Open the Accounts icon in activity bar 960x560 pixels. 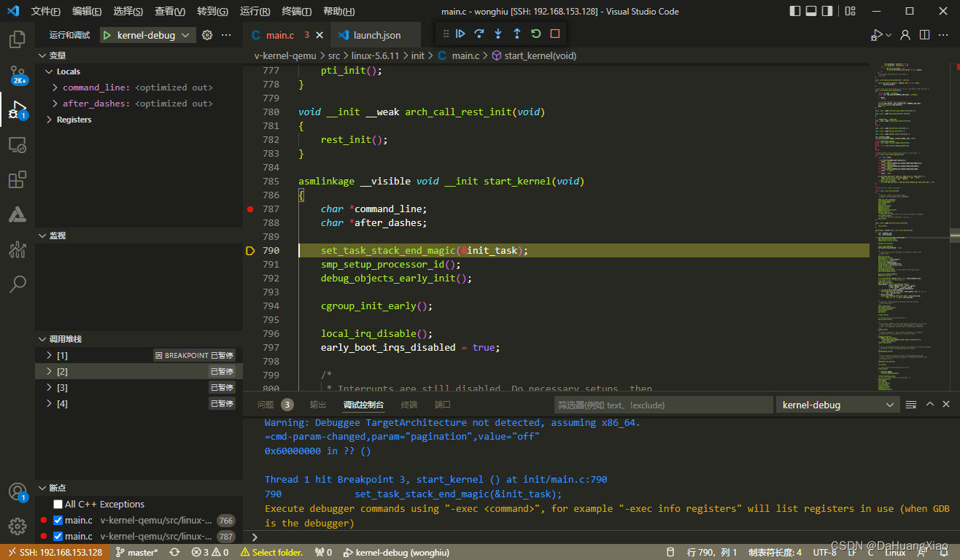click(18, 492)
